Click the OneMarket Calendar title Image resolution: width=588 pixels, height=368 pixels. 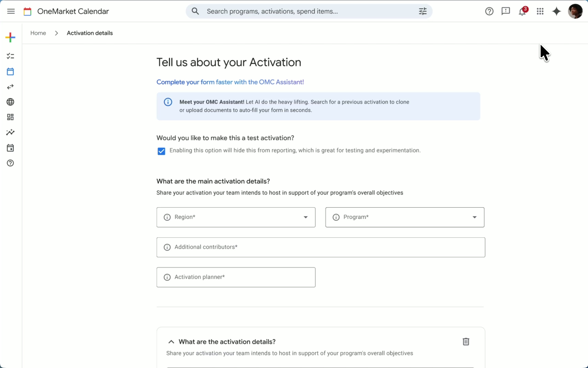[x=73, y=11]
